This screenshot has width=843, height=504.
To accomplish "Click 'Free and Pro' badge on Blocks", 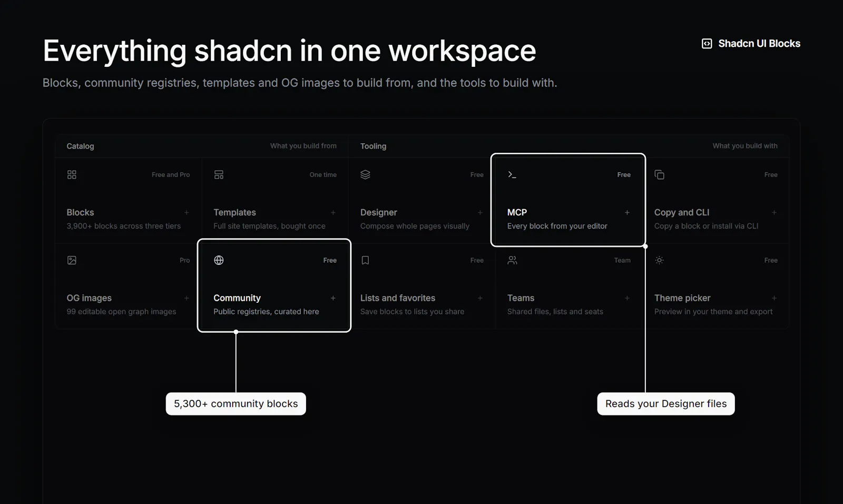I will [171, 175].
